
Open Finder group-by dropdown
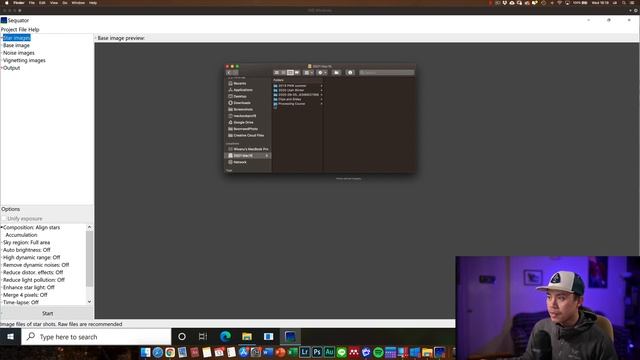309,73
